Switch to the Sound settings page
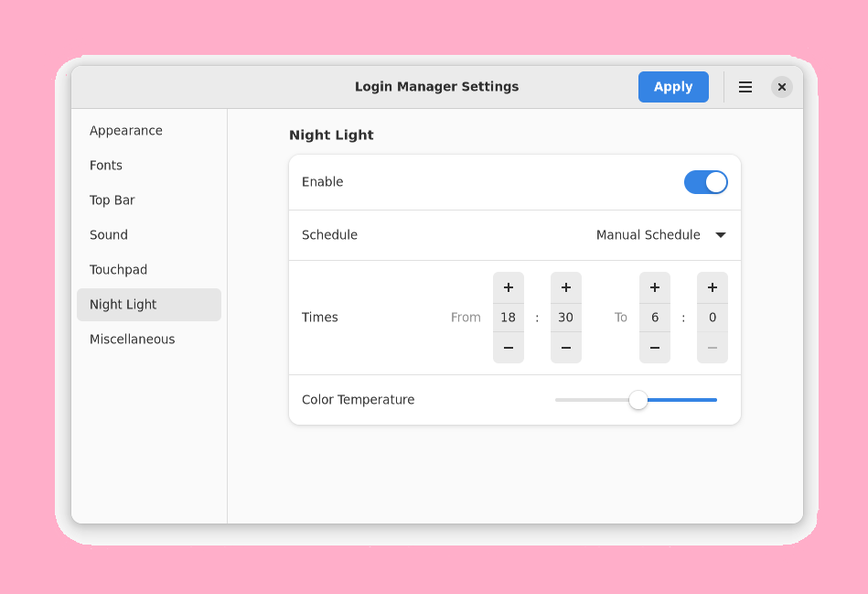 click(108, 235)
